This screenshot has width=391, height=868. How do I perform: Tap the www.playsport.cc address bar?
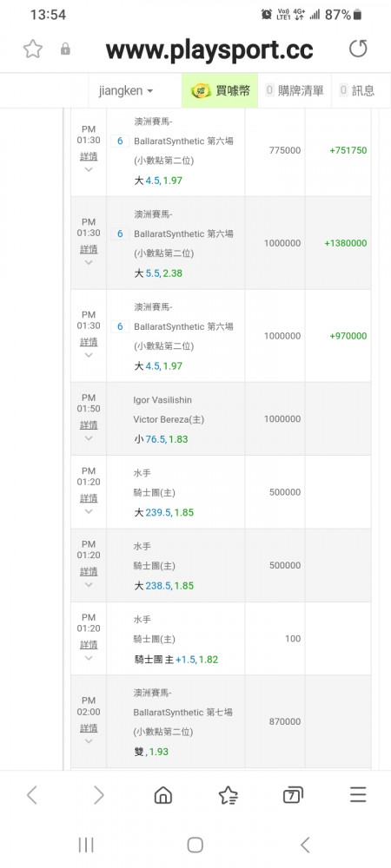209,49
